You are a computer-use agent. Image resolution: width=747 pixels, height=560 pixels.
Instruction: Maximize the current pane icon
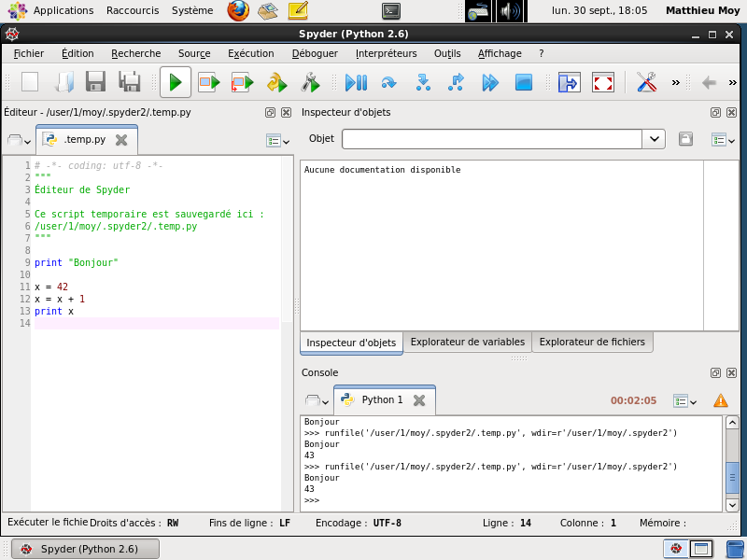click(570, 82)
